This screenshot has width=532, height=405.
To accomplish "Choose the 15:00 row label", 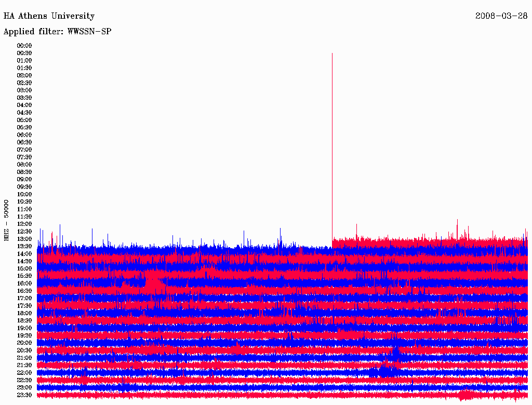I will (x=24, y=268).
